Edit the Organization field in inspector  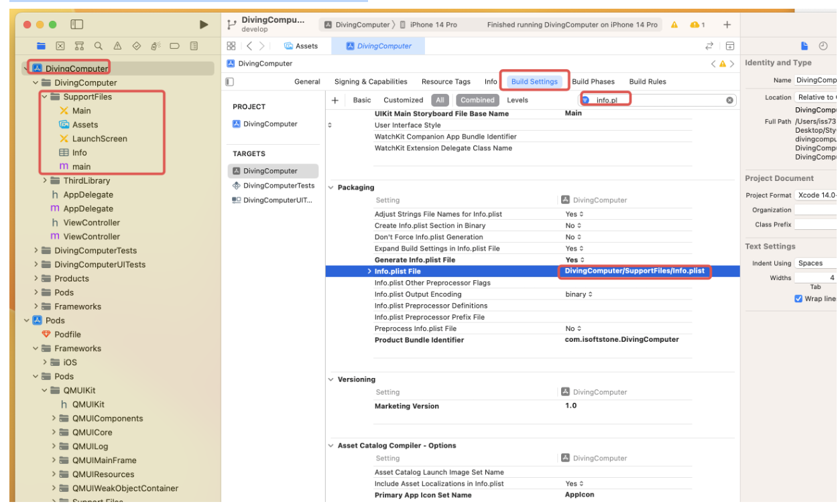coord(816,210)
